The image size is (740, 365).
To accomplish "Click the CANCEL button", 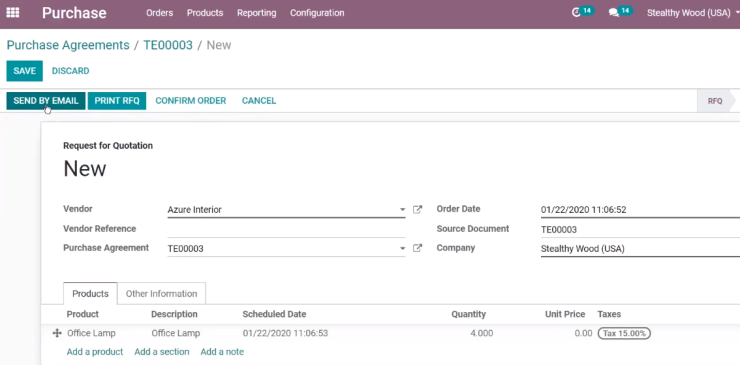I will pyautogui.click(x=259, y=101).
